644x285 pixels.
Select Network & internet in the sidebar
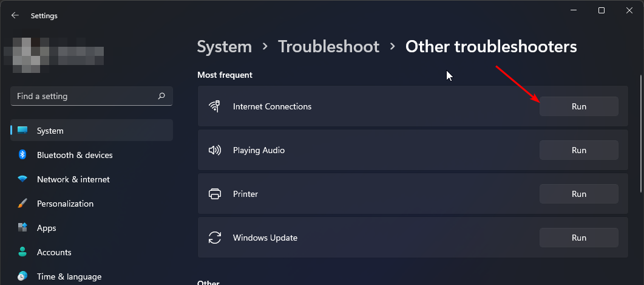73,179
